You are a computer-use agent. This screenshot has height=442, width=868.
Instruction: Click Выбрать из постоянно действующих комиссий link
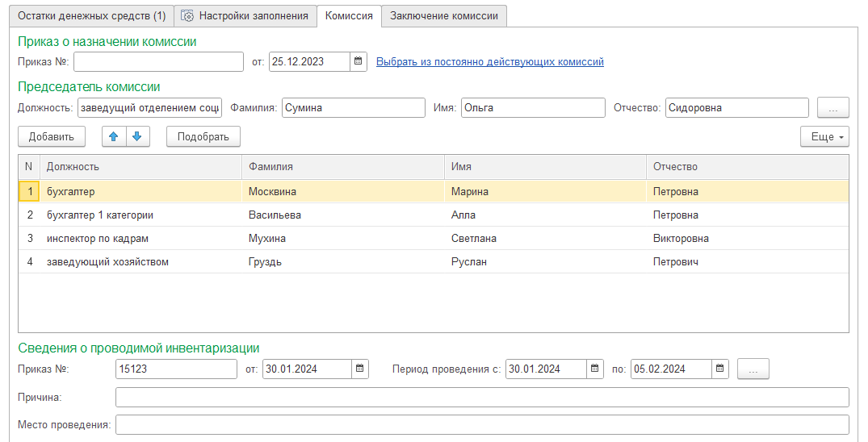point(490,62)
